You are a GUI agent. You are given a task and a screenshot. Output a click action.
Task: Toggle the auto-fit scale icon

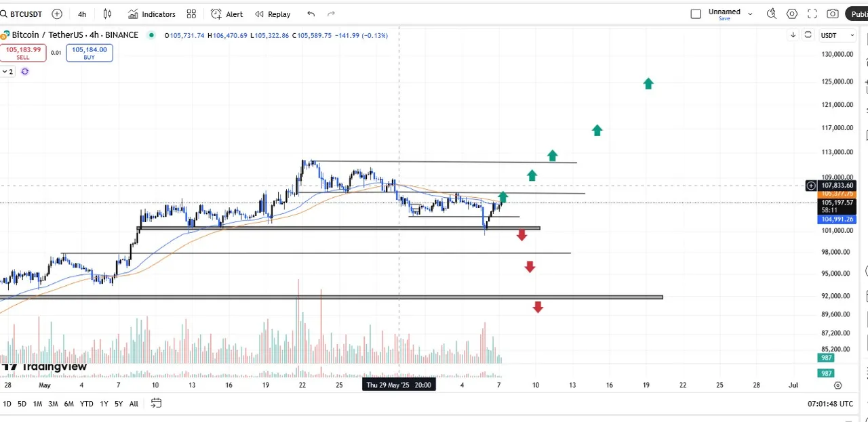tap(808, 35)
